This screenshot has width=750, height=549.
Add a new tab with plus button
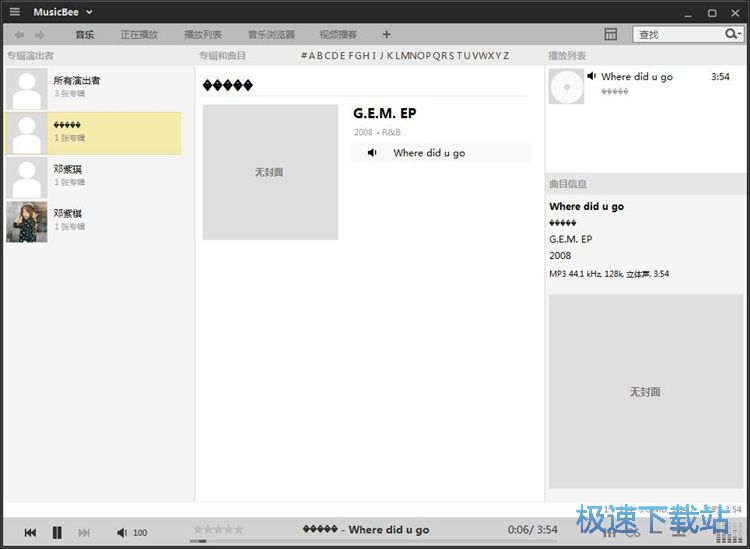pos(386,34)
